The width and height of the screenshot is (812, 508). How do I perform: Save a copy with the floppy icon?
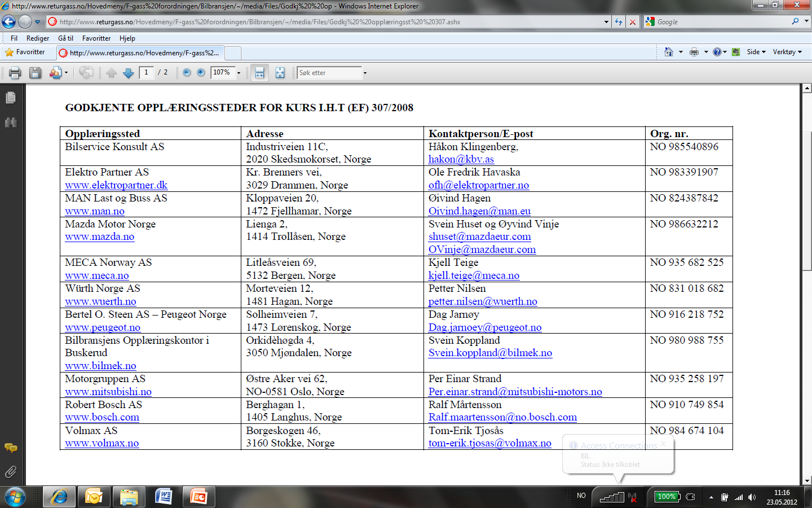pyautogui.click(x=35, y=73)
